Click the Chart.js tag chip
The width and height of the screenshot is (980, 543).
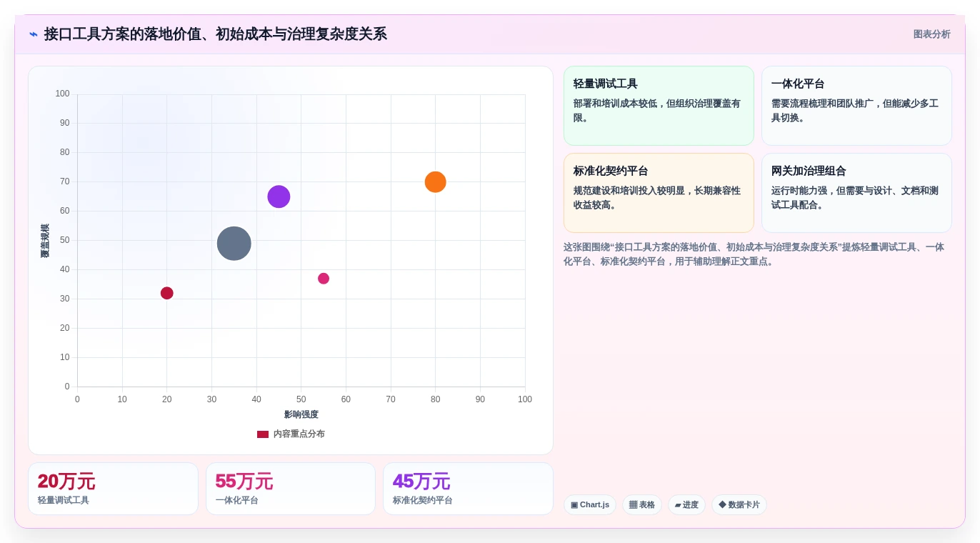point(590,505)
